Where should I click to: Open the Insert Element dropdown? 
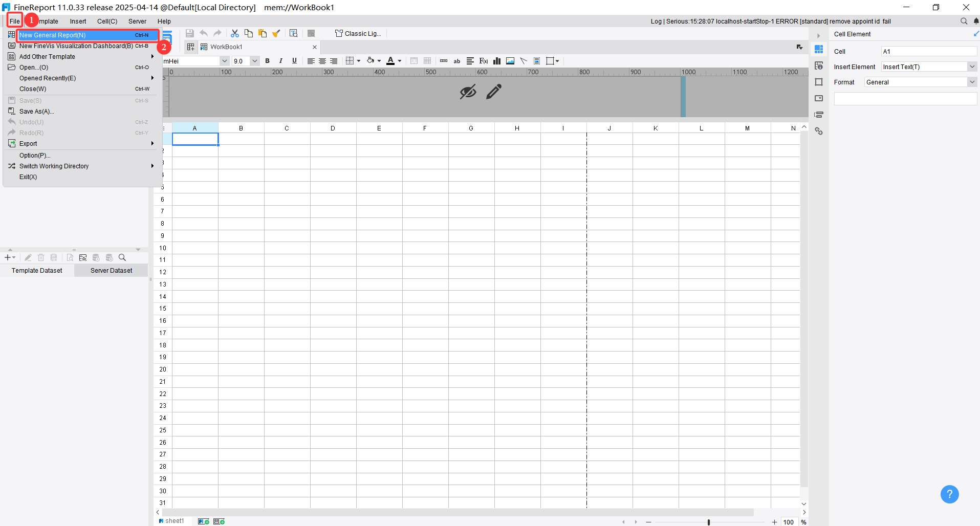click(971, 67)
